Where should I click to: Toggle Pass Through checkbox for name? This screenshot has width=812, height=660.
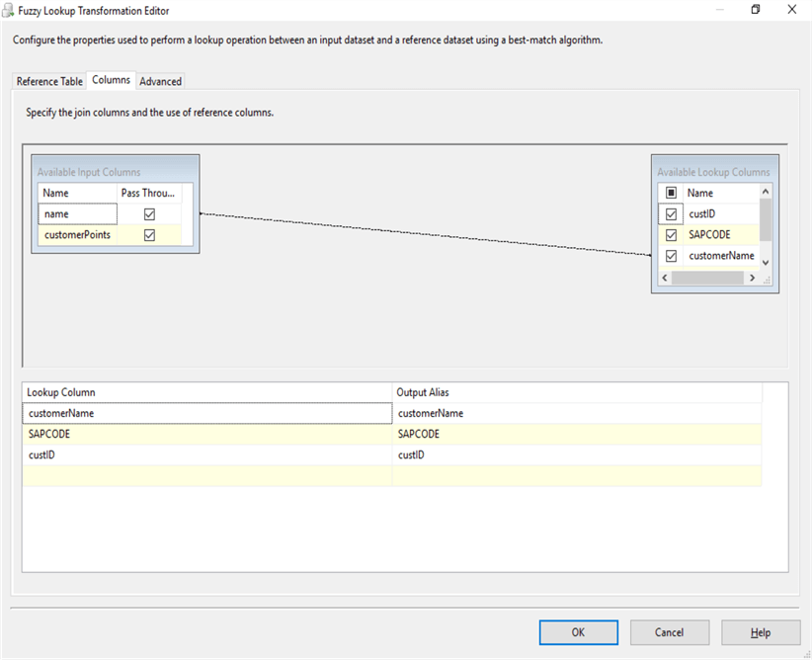point(149,213)
